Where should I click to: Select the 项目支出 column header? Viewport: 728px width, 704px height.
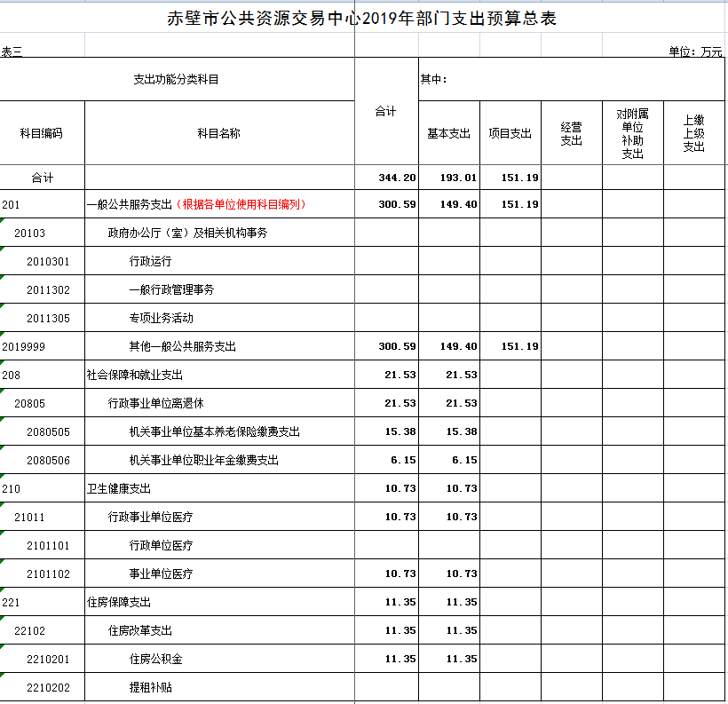510,134
